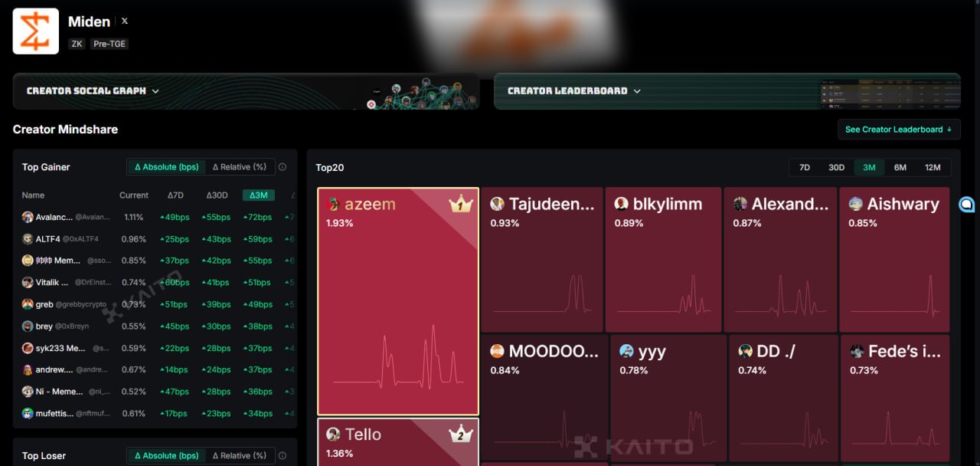Screen dimensions: 980x466
Task: Click Name column header
Action: pos(33,195)
